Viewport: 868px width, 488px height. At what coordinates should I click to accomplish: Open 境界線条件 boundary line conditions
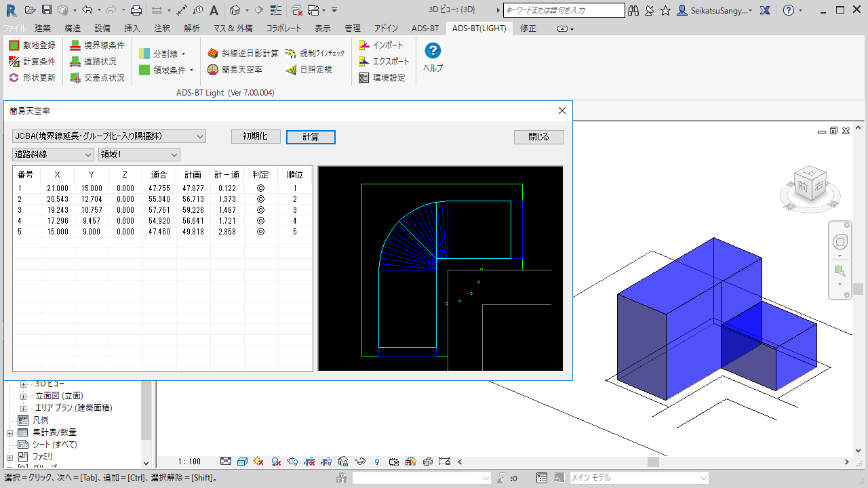(x=97, y=45)
